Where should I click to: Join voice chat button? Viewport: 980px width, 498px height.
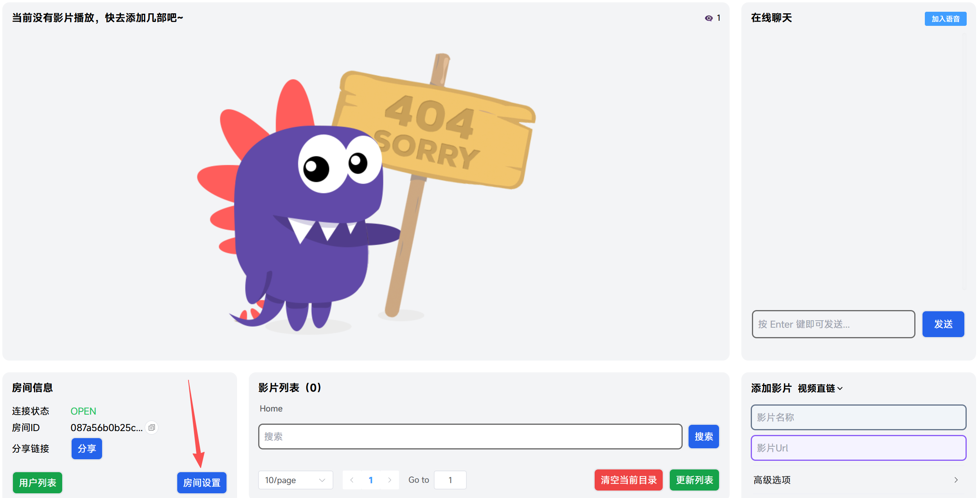[945, 19]
